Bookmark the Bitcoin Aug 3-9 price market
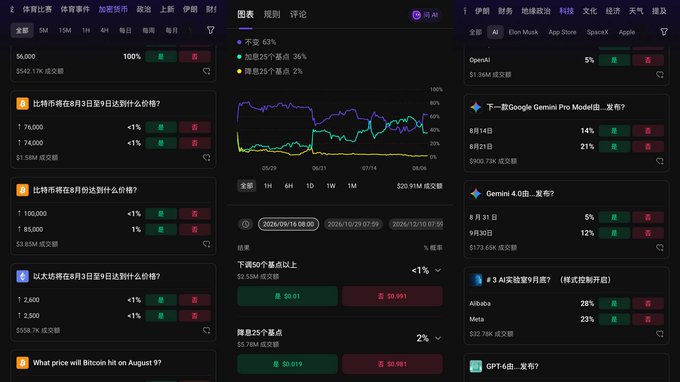680x382 pixels. click(x=206, y=158)
